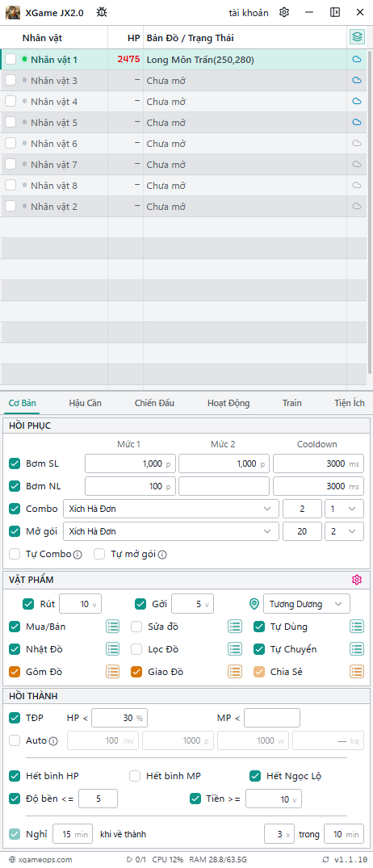
Task: Toggle the Hết Ngọc Lộ checkbox
Action: tap(255, 776)
